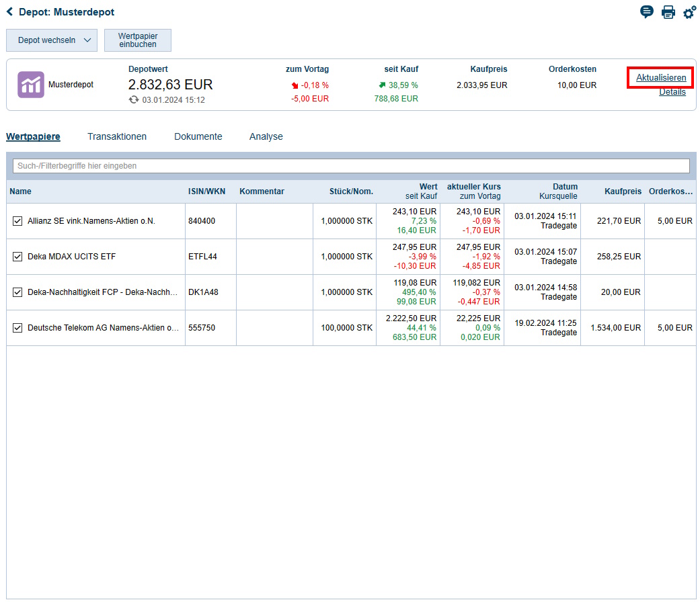The height and width of the screenshot is (602, 700).
Task: Open the Dokumente tab
Action: 198,136
